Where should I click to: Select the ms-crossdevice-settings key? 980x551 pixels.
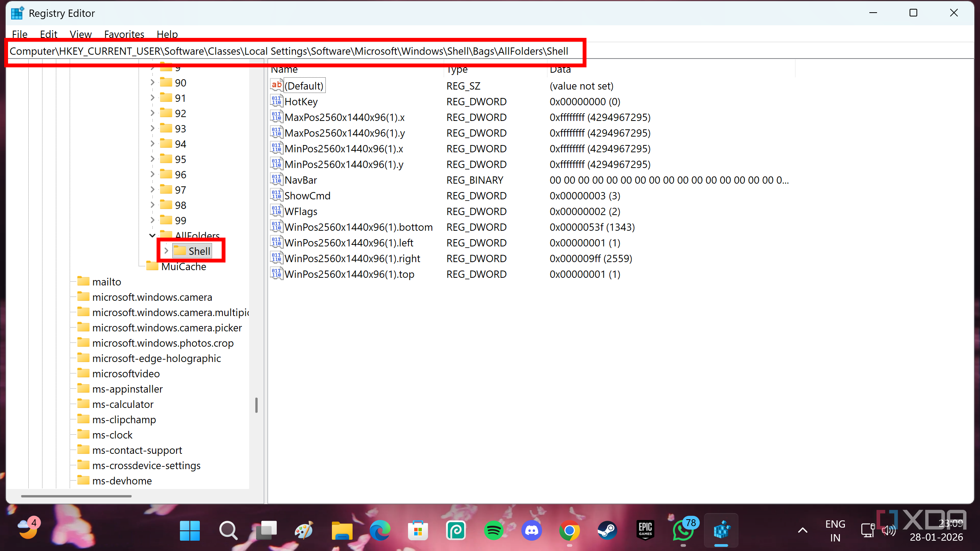(146, 465)
